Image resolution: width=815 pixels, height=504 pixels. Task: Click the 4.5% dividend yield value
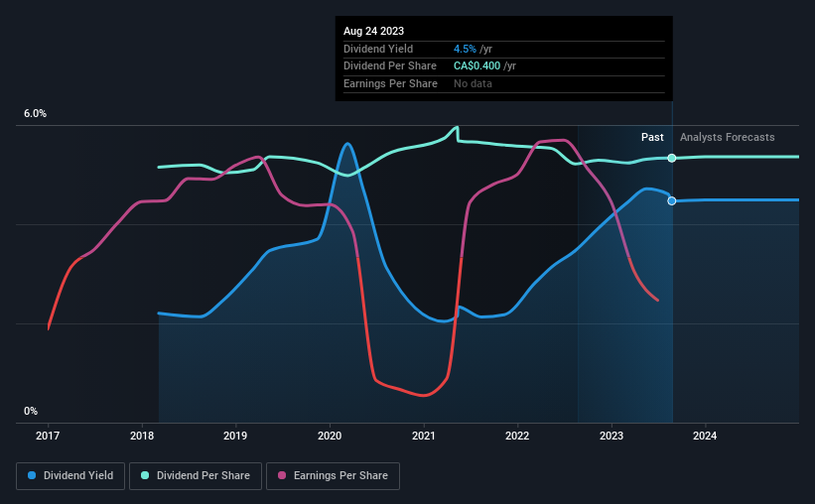point(465,49)
